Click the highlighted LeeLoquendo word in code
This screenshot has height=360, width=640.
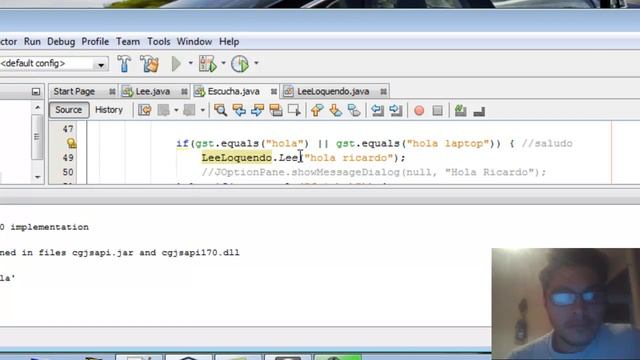(x=237, y=158)
